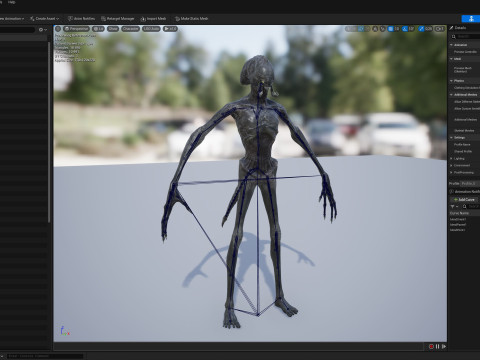This screenshot has height=360, width=480.
Task: Click the Profile Name property
Action: click(462, 144)
